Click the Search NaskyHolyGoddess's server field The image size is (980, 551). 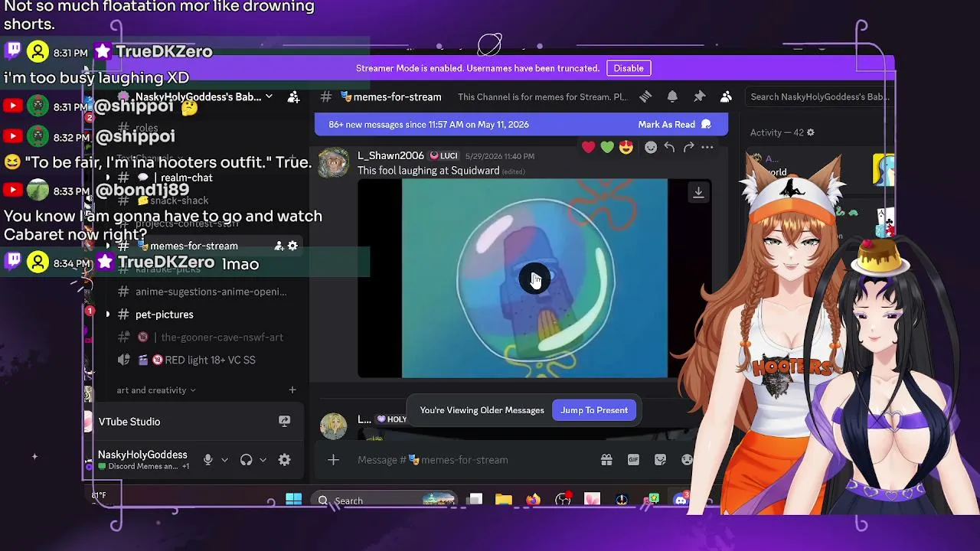point(819,97)
